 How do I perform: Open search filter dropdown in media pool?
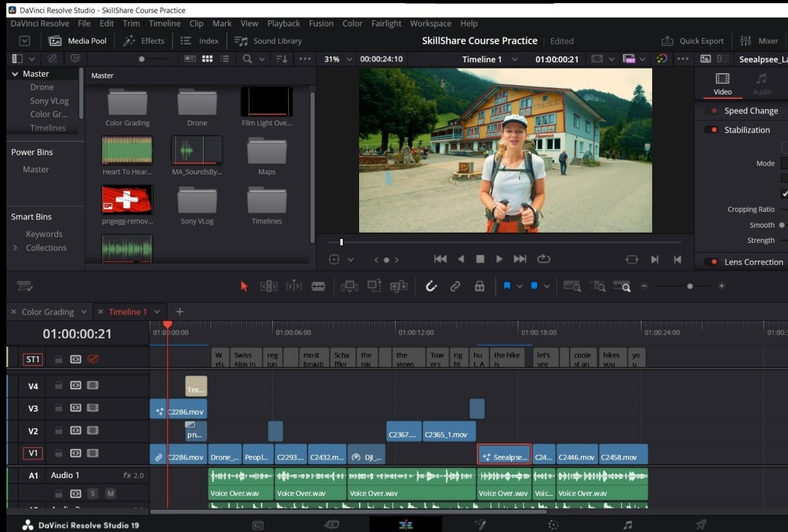[x=261, y=59]
